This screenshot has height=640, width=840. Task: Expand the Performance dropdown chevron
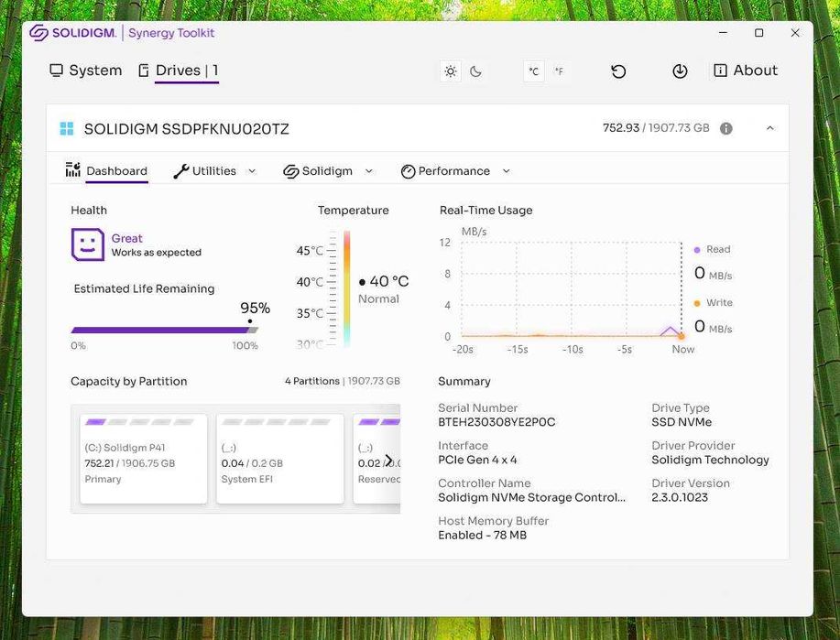click(x=507, y=171)
